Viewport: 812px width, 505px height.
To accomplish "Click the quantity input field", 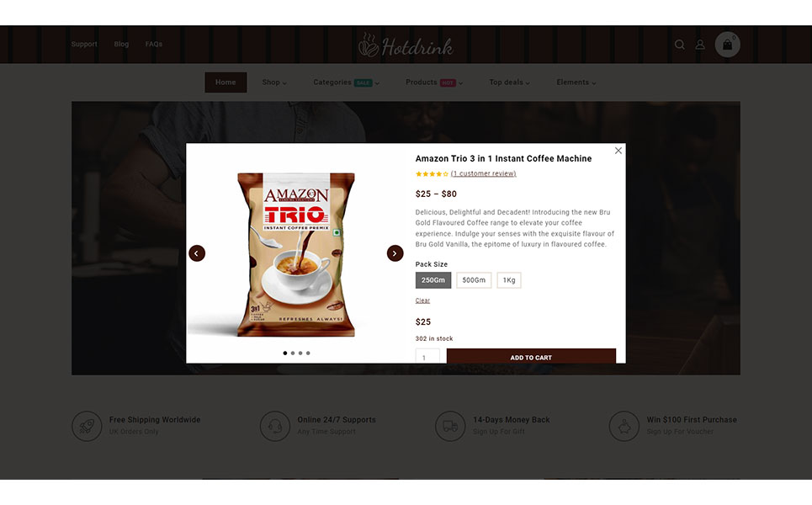I will click(427, 356).
